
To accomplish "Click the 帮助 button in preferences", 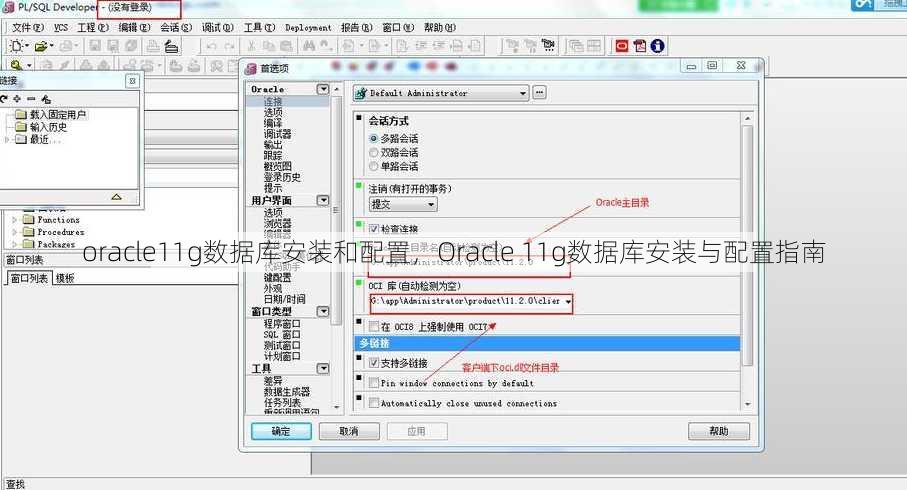I will [718, 431].
